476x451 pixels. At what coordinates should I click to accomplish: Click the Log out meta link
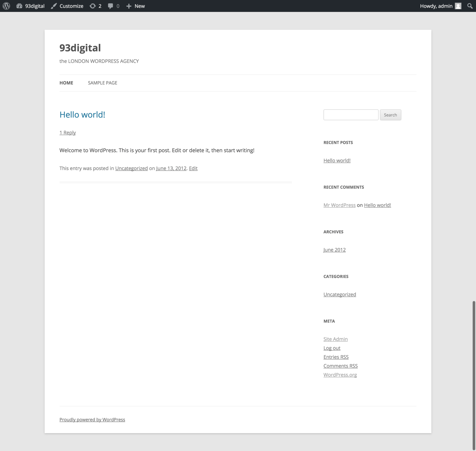point(332,348)
